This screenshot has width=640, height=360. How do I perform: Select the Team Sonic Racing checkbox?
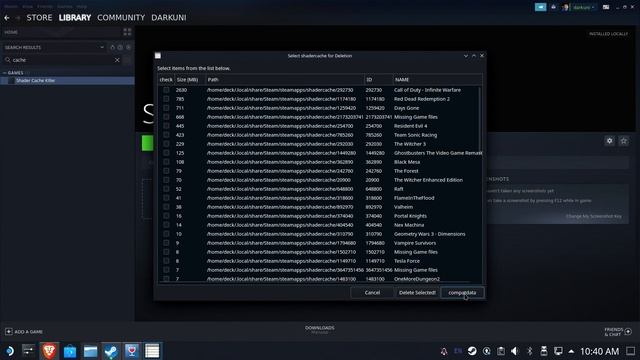(166, 135)
